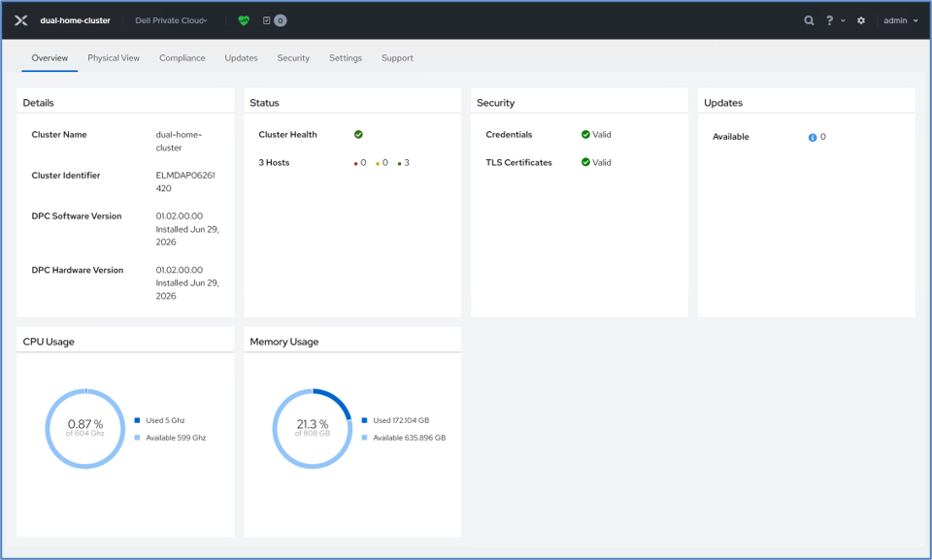Open the help question mark icon
The height and width of the screenshot is (560, 932).
point(830,20)
